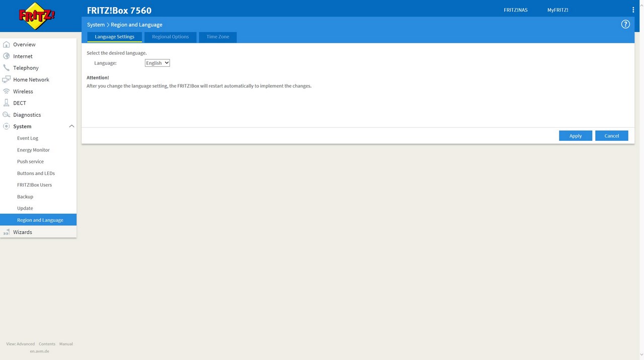Open the help question mark icon
This screenshot has height=360, width=644.
625,24
